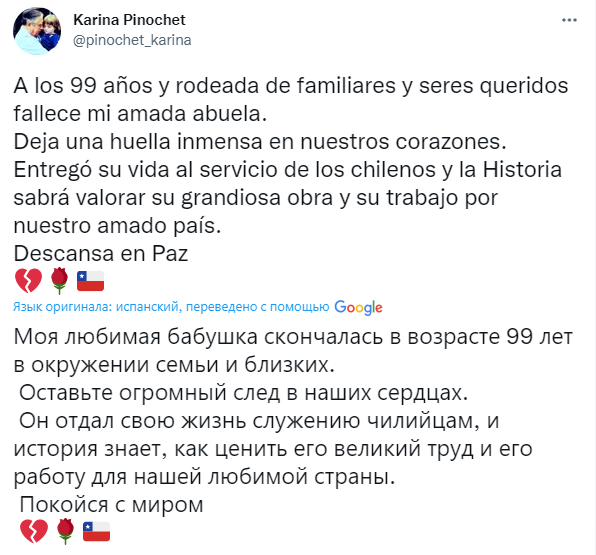The width and height of the screenshot is (596, 555).
Task: Click the broken heart emoji under Russian translation
Action: pos(34,531)
